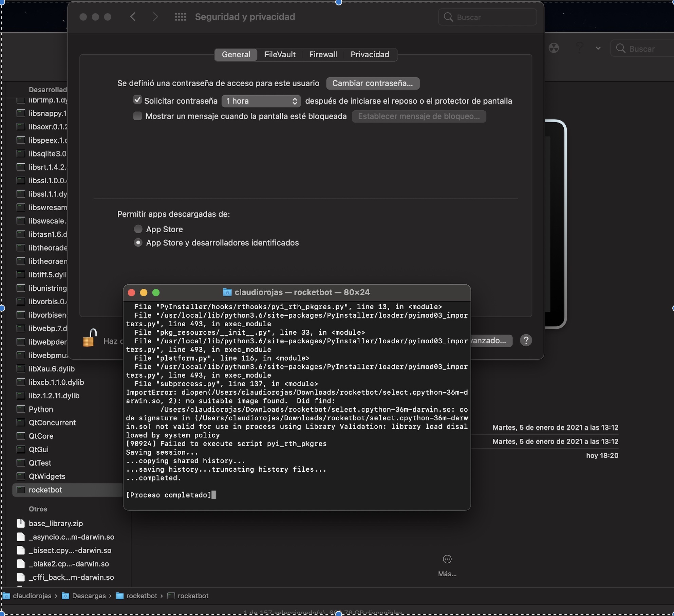Open the show-all preferences grid icon
The image size is (674, 616).
[180, 17]
